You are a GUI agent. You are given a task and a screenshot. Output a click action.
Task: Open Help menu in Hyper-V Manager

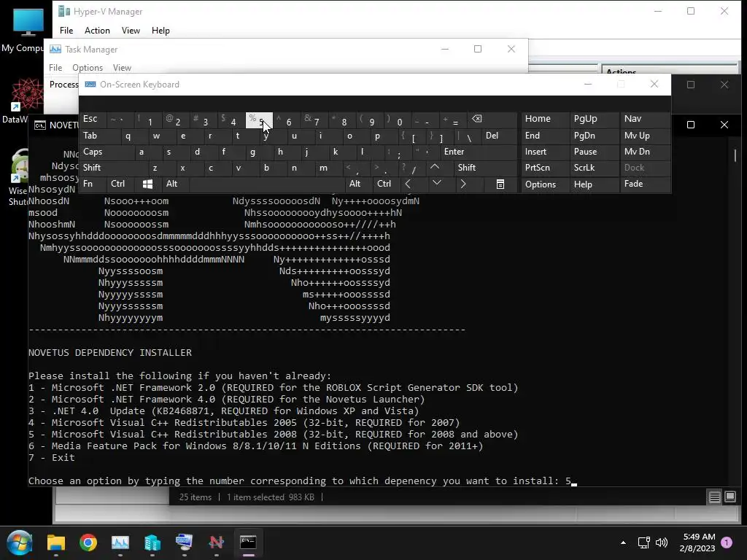click(160, 31)
